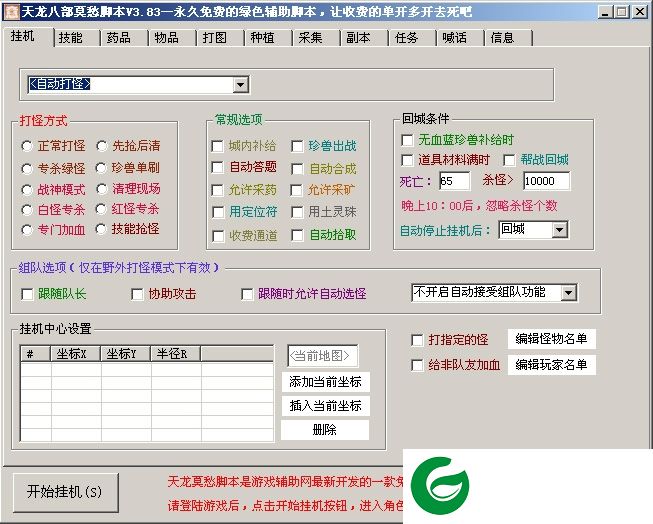Click the app icon in title bar
Screen dimensions: 653x524
coord(12,12)
